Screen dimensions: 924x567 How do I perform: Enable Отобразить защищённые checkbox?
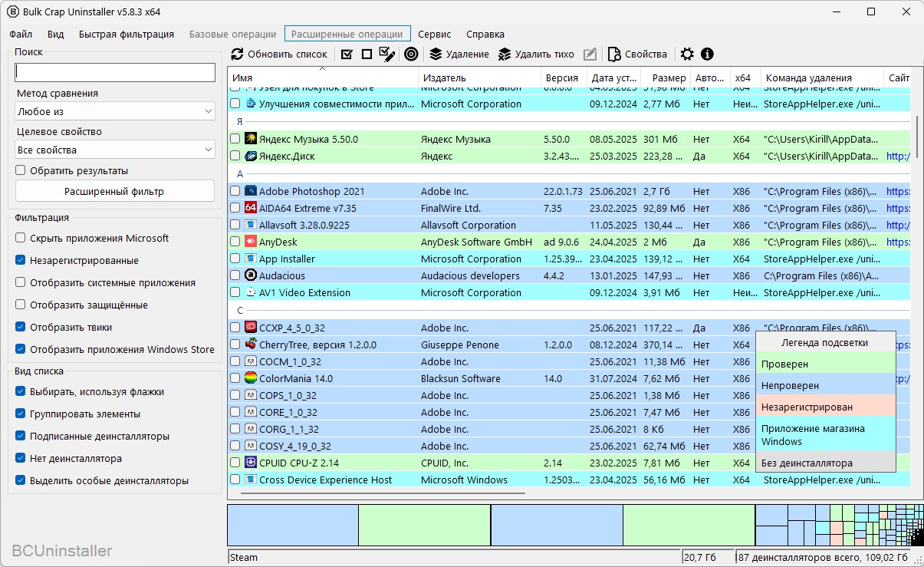(21, 305)
